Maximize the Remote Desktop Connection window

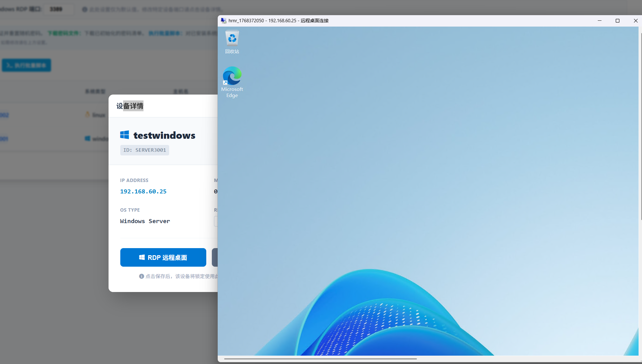pyautogui.click(x=618, y=21)
